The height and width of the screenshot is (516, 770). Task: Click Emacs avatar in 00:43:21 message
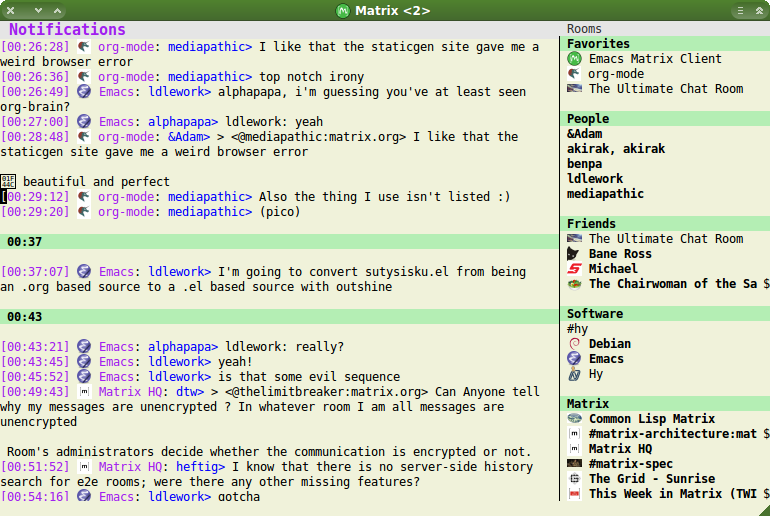click(x=84, y=347)
